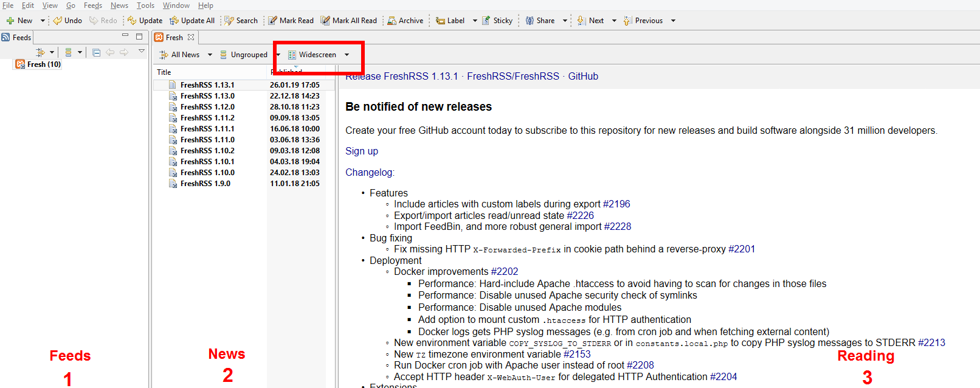Open the Next dropdown arrow
Image resolution: width=980 pixels, height=388 pixels.
point(614,21)
